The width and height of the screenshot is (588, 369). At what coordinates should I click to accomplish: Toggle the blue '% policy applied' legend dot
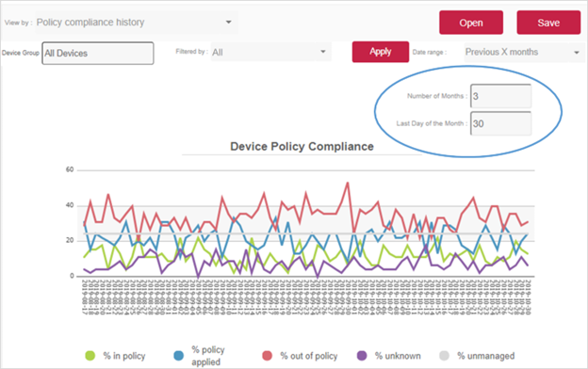179,356
